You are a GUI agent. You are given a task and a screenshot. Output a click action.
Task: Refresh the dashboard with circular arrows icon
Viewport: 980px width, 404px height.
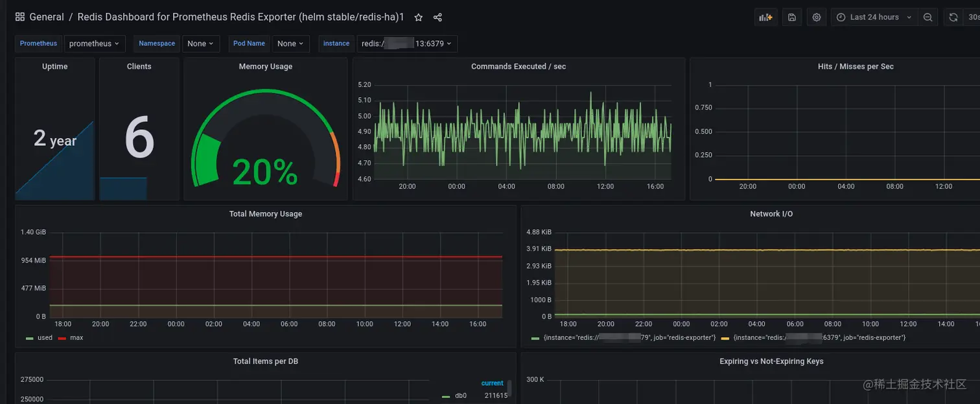click(953, 18)
